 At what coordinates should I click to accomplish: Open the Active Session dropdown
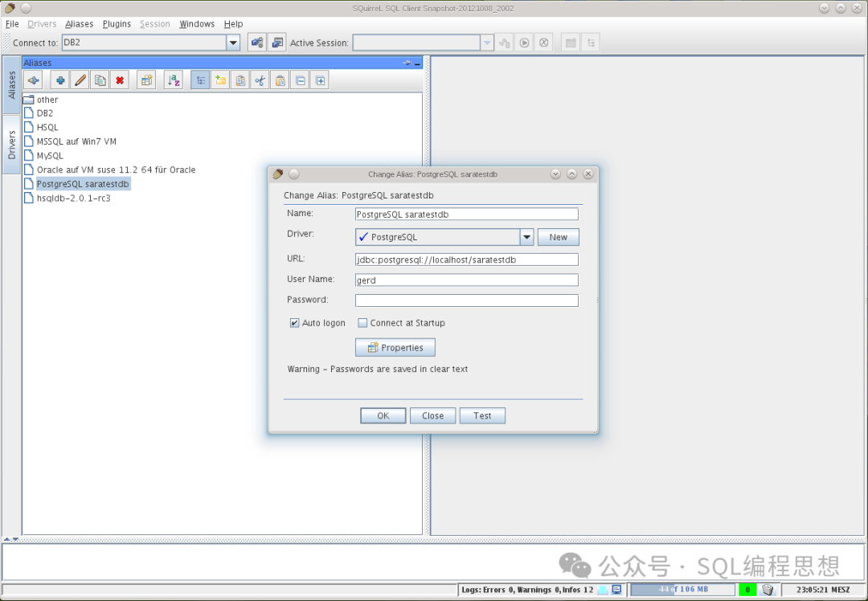[x=487, y=43]
